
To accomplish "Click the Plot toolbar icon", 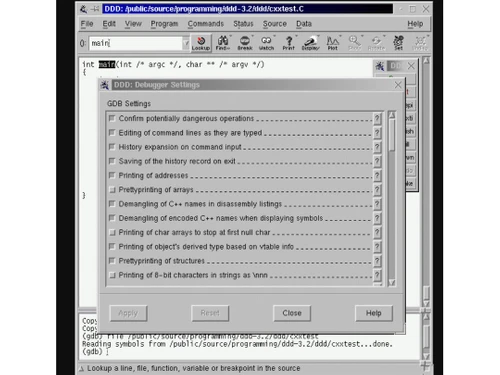I will (332, 43).
